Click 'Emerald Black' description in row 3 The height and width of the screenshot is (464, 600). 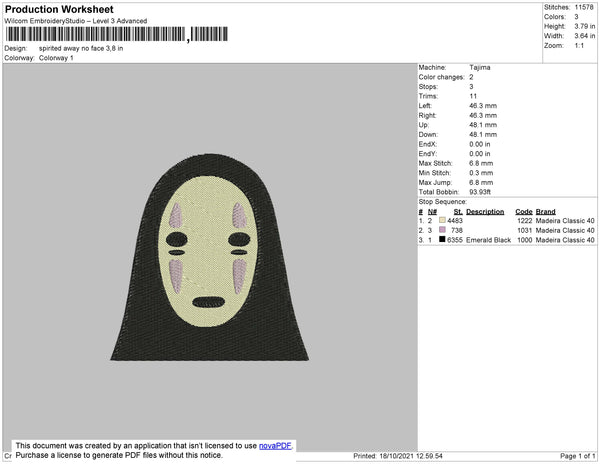(489, 240)
